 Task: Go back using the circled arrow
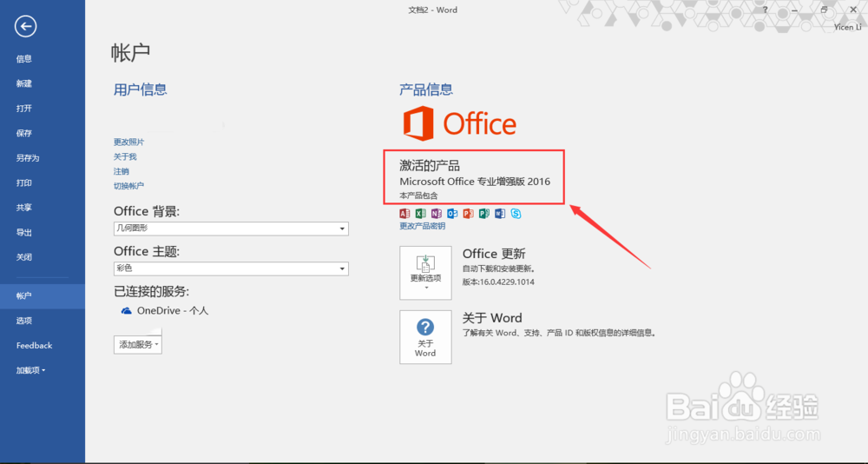coord(25,26)
